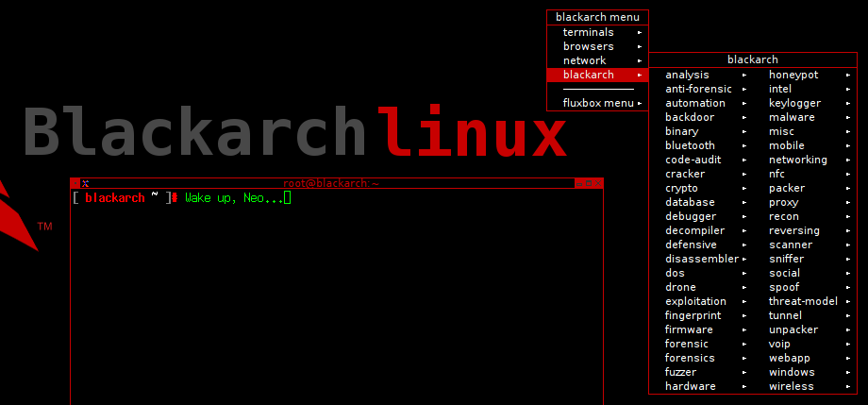Choose the defensive category
Image resolution: width=868 pixels, height=405 pixels.
(x=701, y=245)
